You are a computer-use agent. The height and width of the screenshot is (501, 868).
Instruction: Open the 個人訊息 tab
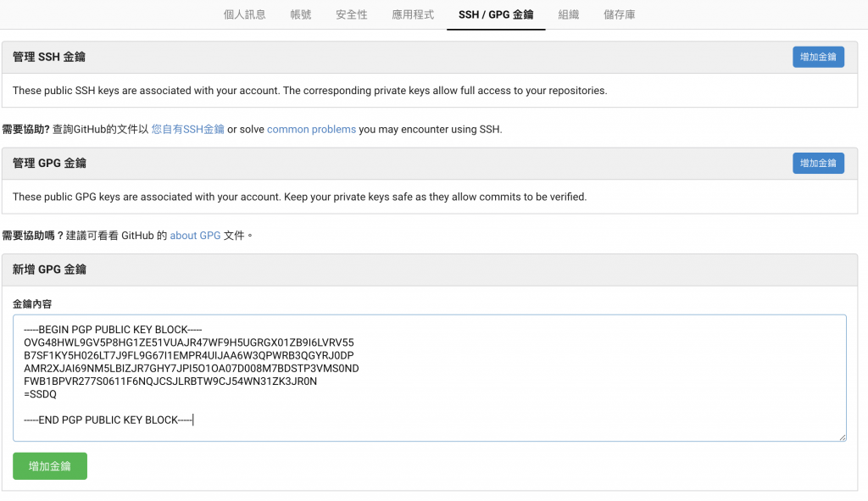(244, 14)
